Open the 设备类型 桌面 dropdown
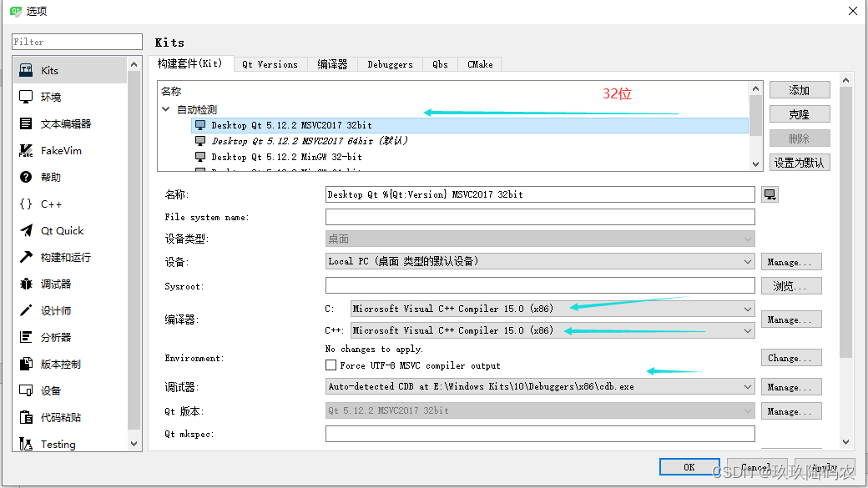The height and width of the screenshot is (488, 868). point(540,239)
